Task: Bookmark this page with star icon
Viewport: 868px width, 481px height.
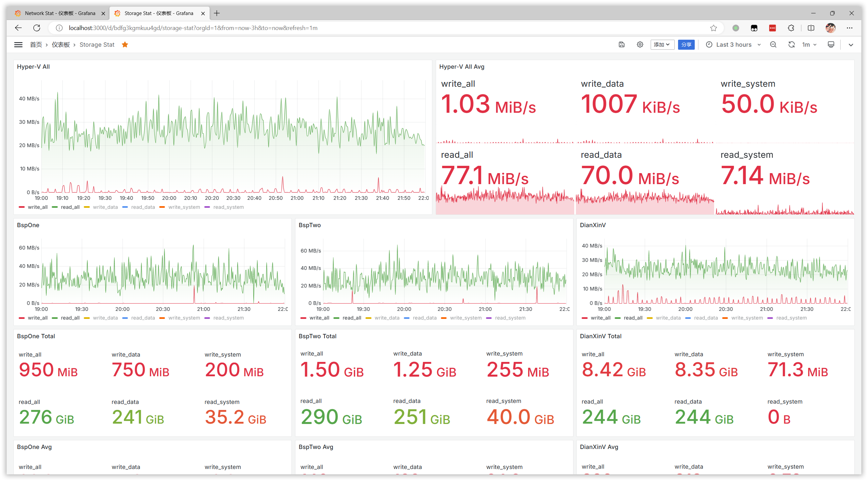Action: pos(713,28)
